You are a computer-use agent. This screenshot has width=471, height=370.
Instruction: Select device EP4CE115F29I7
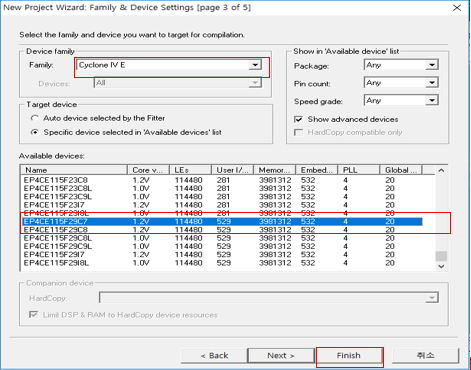(x=222, y=255)
